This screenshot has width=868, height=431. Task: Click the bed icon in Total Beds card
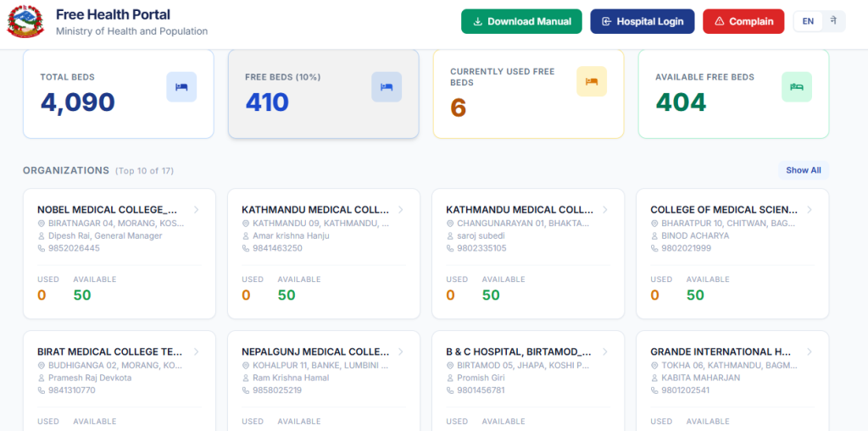coord(181,87)
